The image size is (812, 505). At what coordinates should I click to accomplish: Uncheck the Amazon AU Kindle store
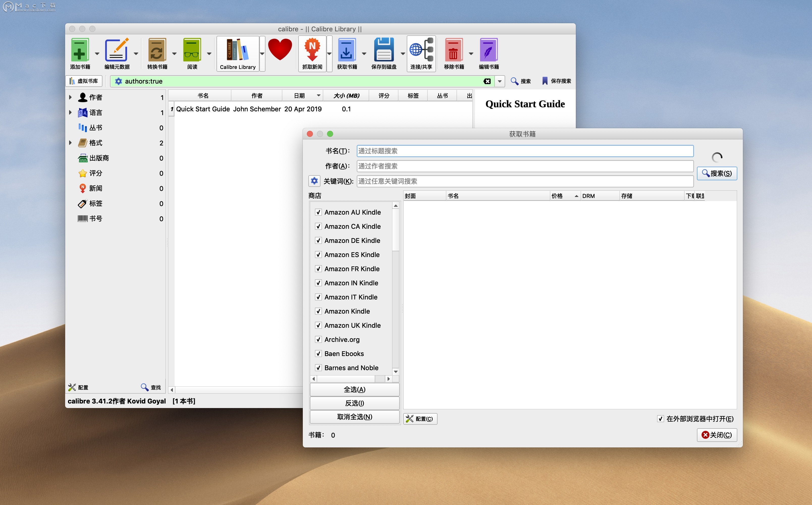click(x=318, y=212)
